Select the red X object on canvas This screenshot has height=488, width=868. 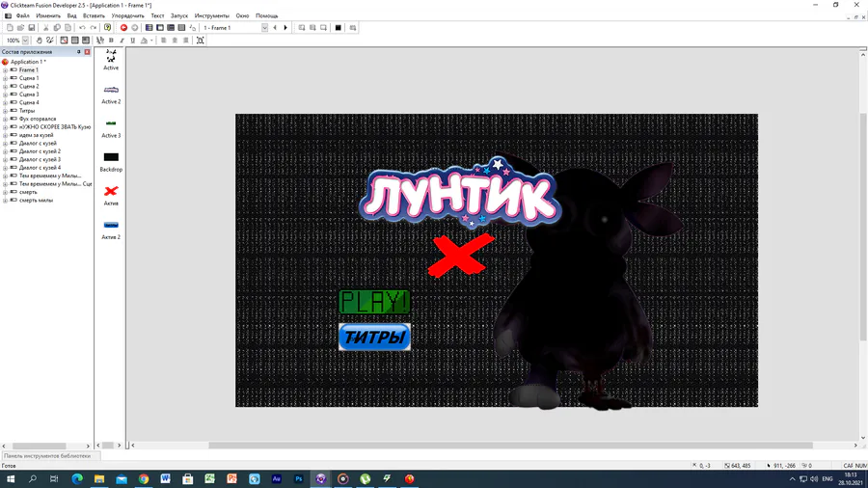point(461,255)
